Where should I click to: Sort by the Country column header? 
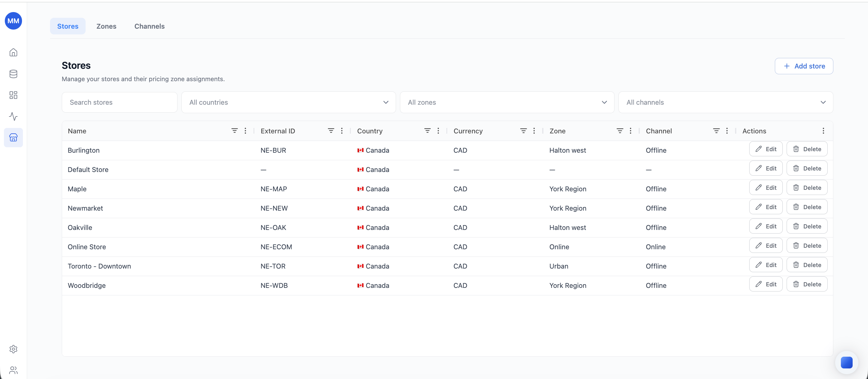370,131
